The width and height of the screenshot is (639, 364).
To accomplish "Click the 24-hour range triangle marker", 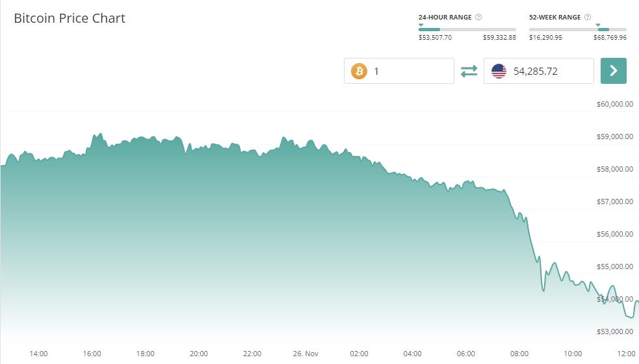I will pos(421,25).
